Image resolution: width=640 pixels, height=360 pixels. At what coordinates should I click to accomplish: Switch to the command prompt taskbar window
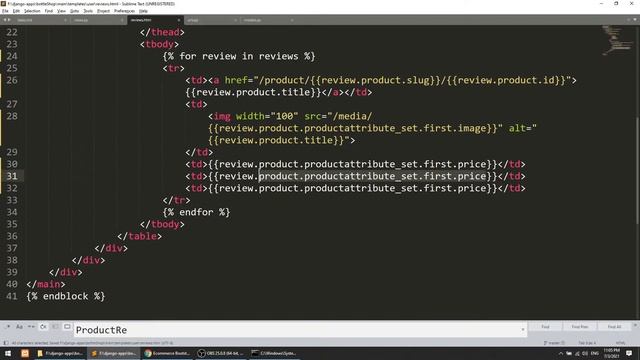pos(274,353)
